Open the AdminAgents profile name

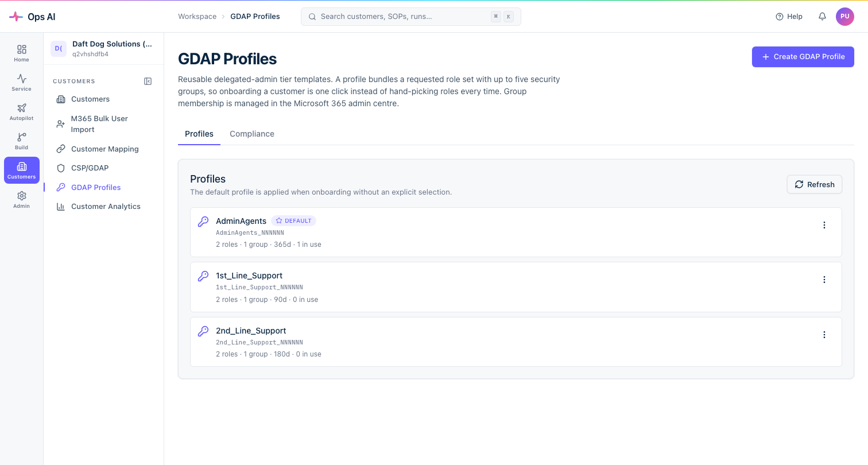point(241,221)
